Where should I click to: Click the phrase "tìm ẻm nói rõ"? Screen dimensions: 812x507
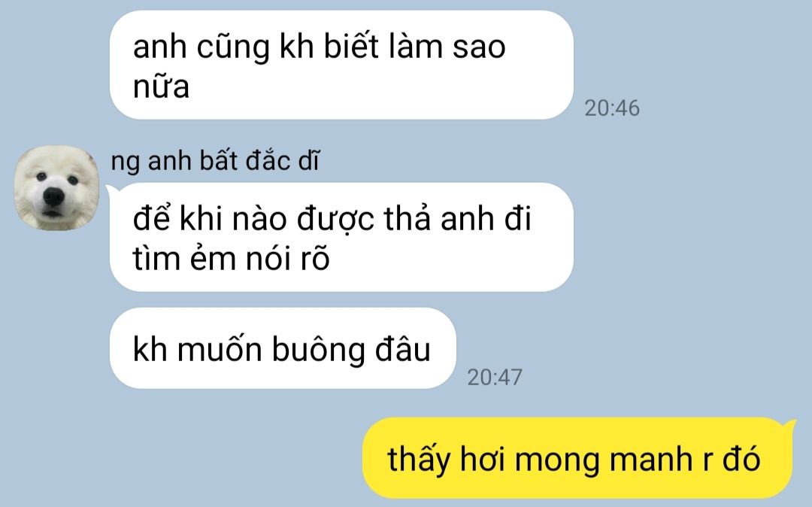(231, 258)
